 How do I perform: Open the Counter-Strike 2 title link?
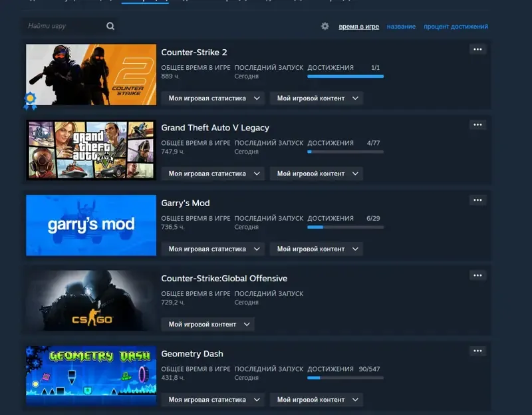[194, 53]
